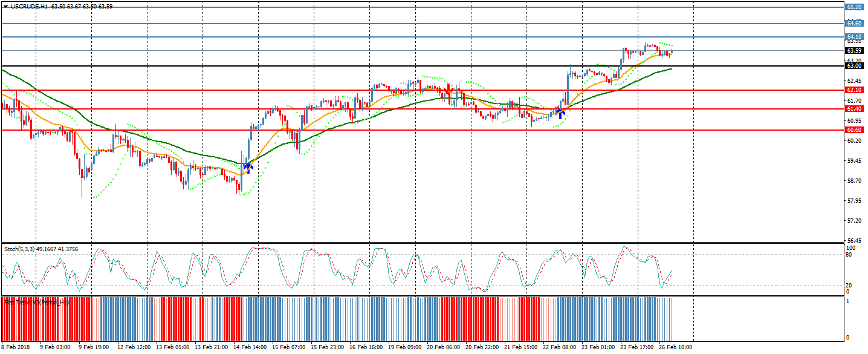Image resolution: width=868 pixels, height=354 pixels.
Task: Select the blue up arrow near 22 Feb 08:00
Action: 561,113
